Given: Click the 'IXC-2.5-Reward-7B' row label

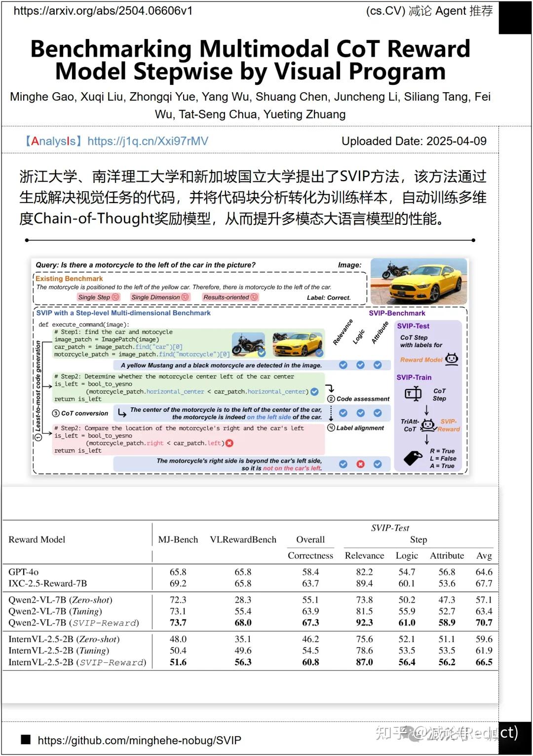Looking at the screenshot, I should [x=47, y=583].
